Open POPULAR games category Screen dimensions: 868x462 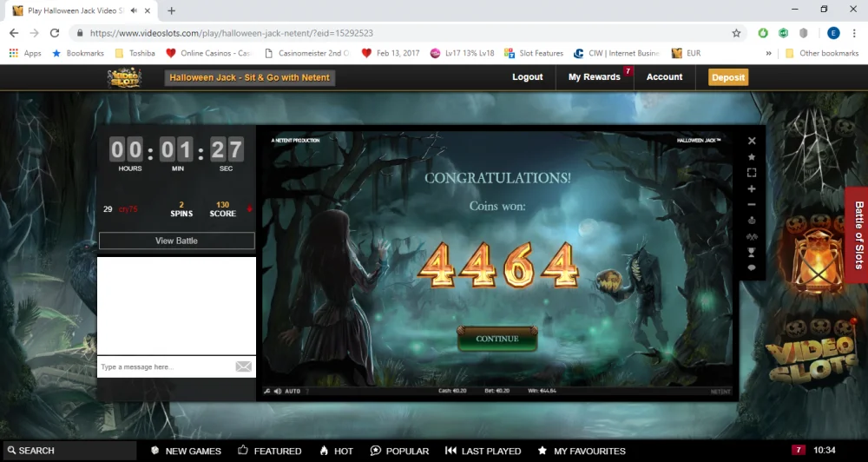coord(399,451)
